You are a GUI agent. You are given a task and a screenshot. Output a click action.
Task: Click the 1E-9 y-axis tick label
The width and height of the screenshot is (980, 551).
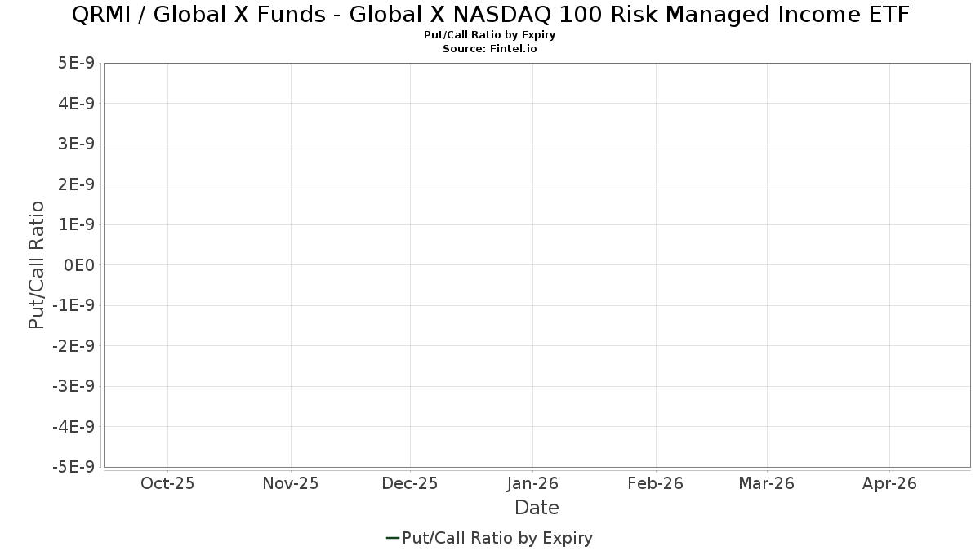[78, 224]
